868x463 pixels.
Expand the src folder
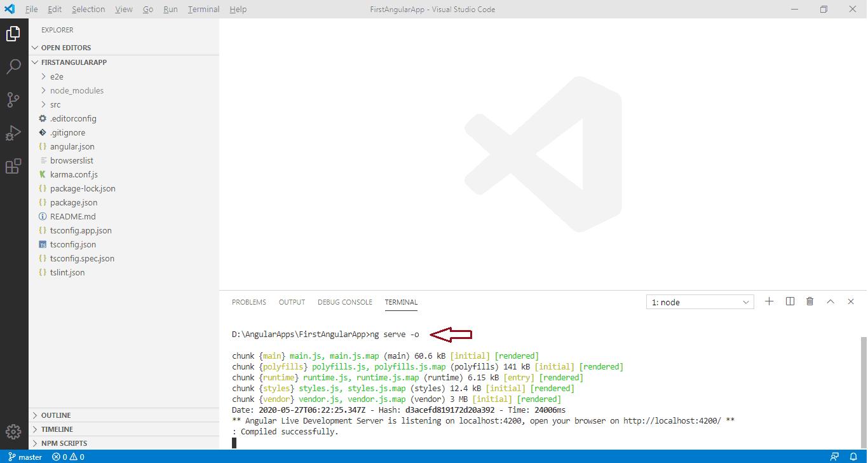[x=55, y=104]
